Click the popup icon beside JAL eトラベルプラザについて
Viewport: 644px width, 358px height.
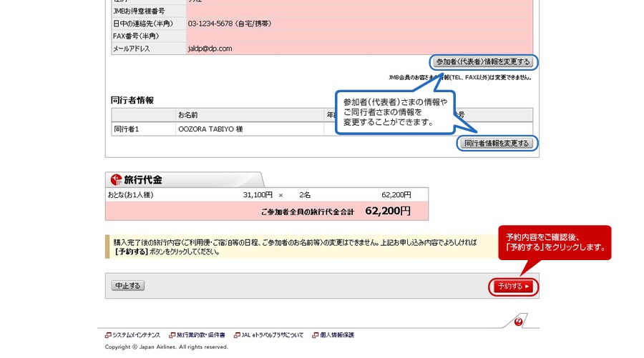click(237, 335)
